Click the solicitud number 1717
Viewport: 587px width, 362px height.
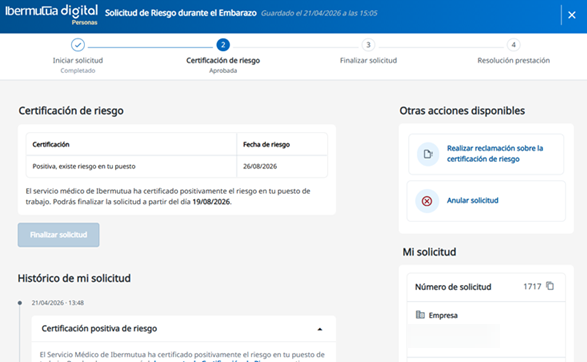532,286
